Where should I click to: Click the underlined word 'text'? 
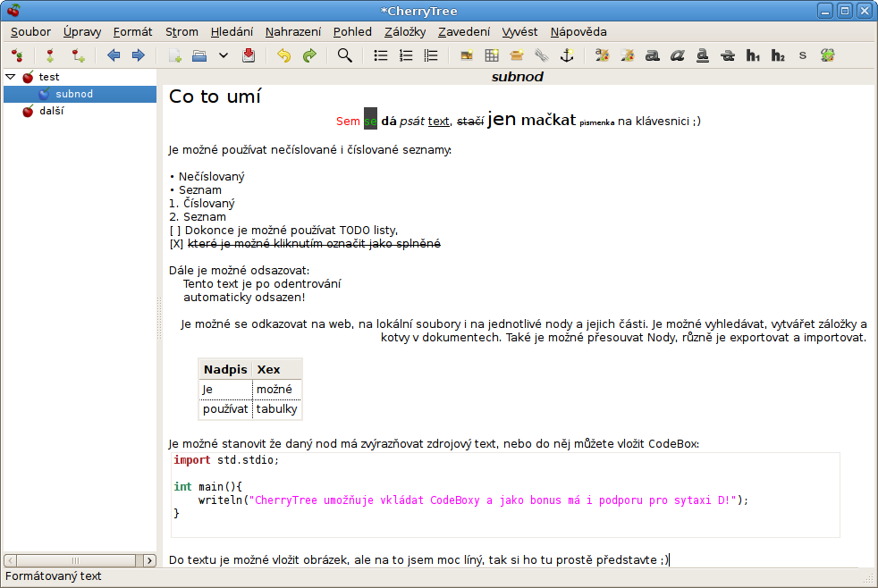point(438,121)
